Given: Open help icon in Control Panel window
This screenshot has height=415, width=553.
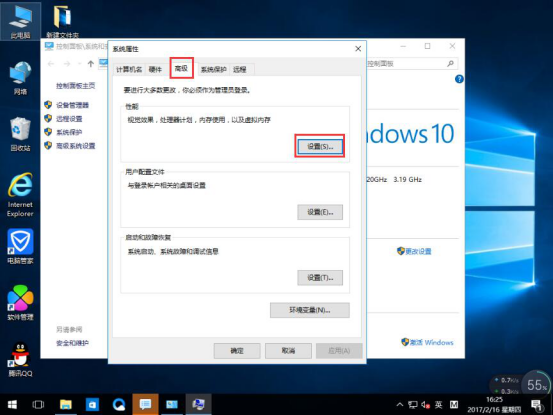Looking at the screenshot, I should (459, 79).
